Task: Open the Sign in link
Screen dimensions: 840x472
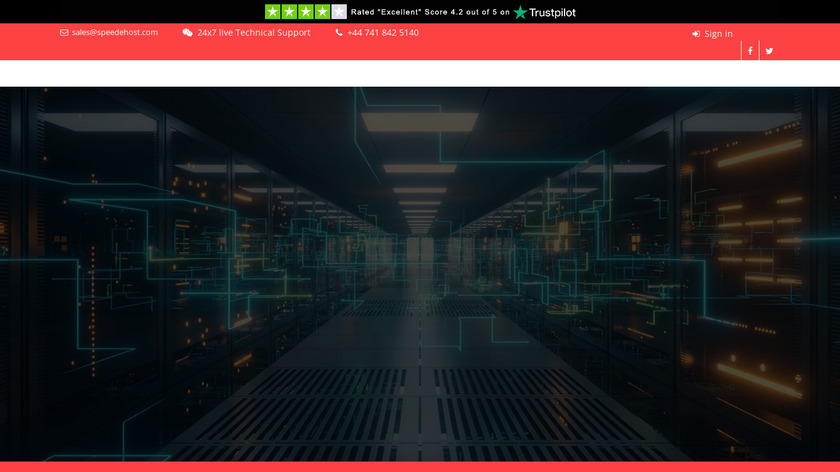Action: tap(718, 34)
